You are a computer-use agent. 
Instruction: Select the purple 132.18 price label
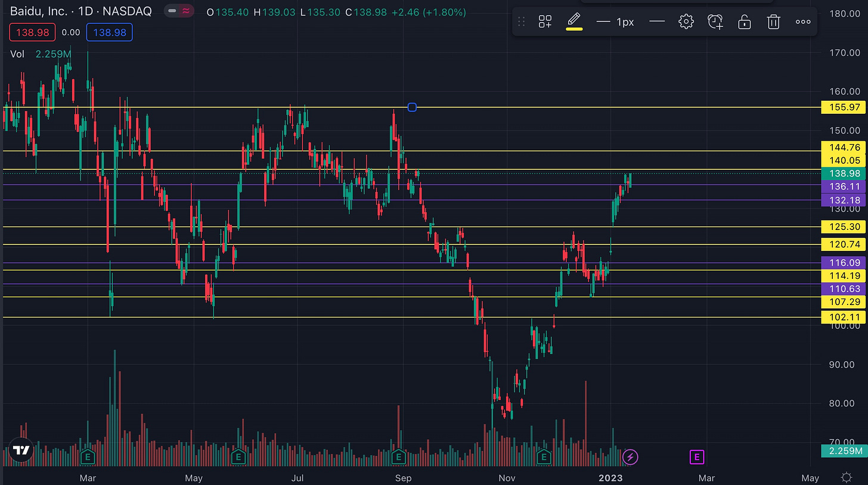[843, 200]
